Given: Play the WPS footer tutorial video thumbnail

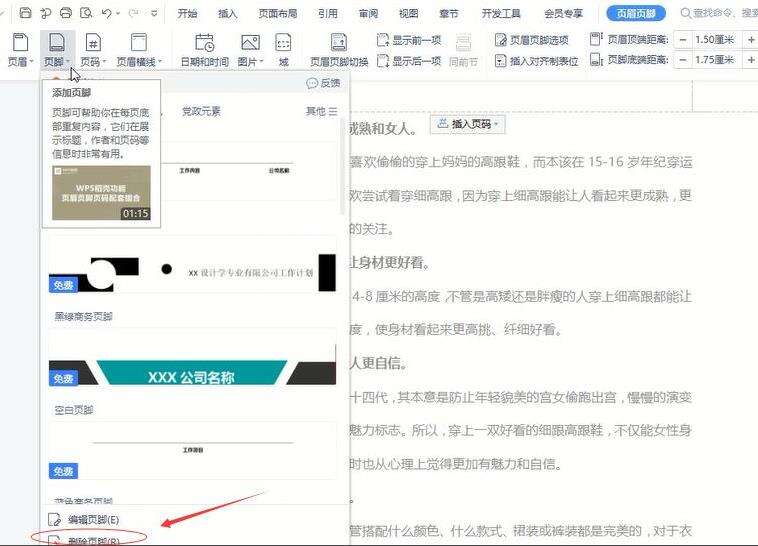Looking at the screenshot, I should point(101,193).
